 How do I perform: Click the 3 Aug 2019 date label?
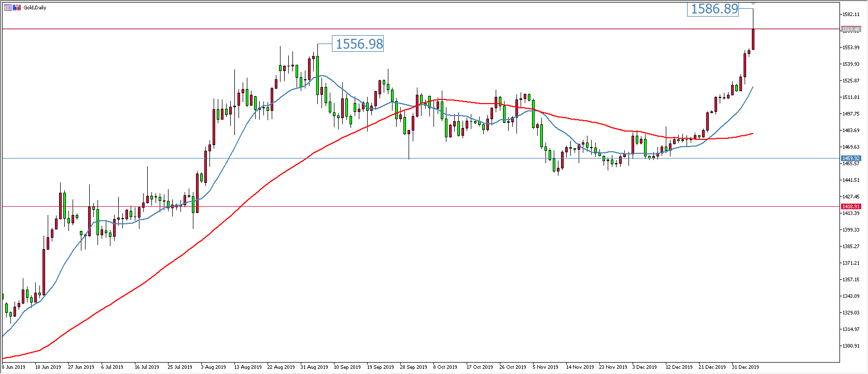tap(214, 367)
